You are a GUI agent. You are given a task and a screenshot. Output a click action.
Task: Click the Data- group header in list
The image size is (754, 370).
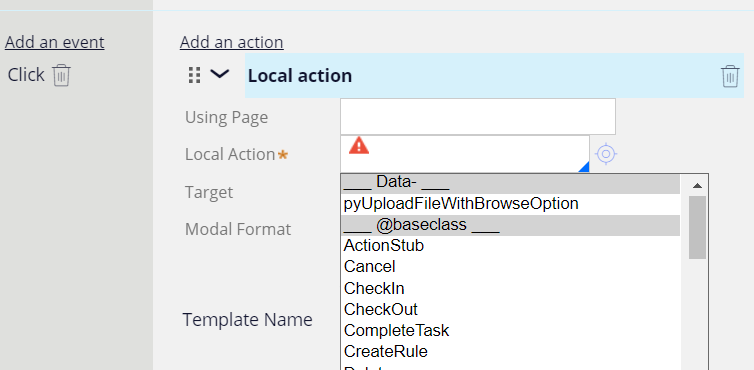click(x=510, y=183)
